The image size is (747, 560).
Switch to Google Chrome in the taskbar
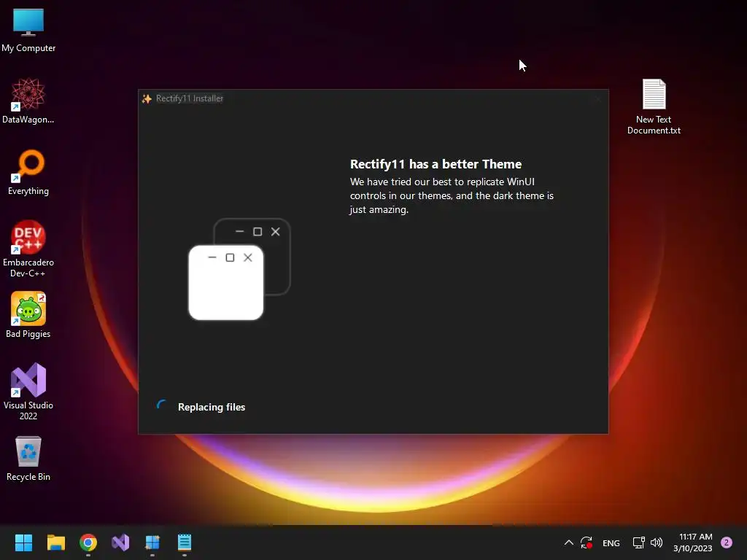point(88,542)
